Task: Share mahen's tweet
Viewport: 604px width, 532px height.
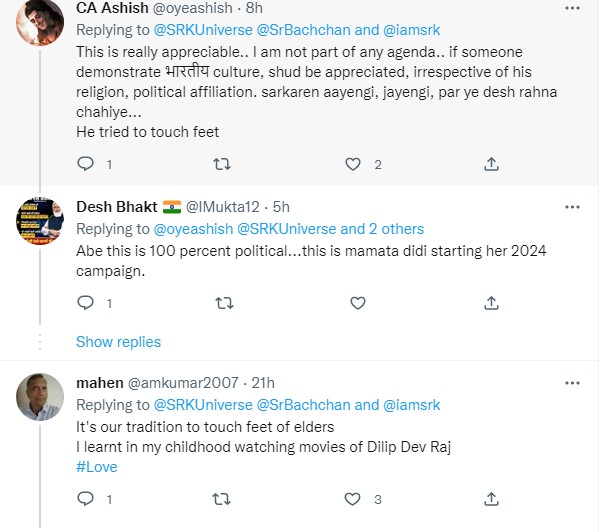Action: pyautogui.click(x=491, y=498)
